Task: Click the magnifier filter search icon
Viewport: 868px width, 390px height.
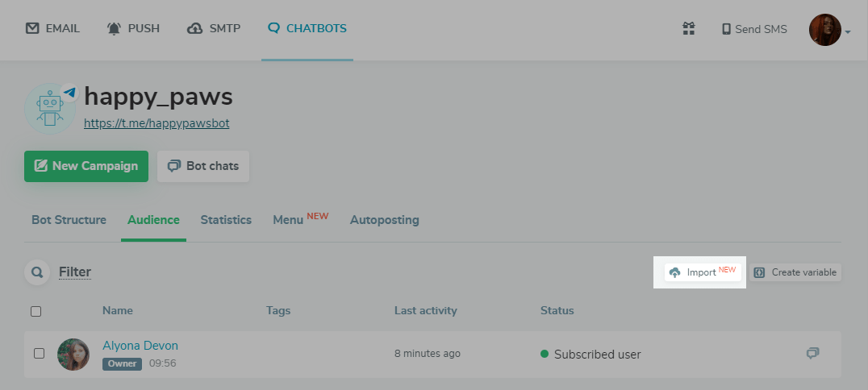Action: [x=36, y=272]
